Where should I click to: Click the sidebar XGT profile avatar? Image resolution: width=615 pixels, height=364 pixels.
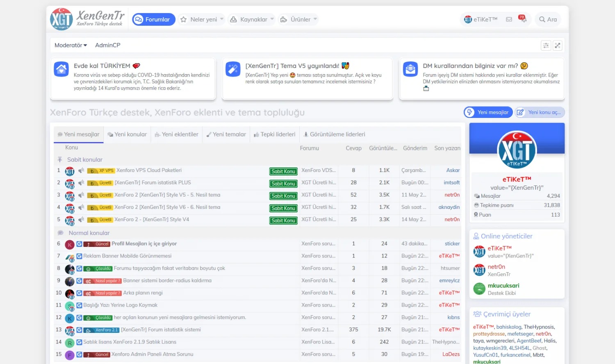click(517, 151)
